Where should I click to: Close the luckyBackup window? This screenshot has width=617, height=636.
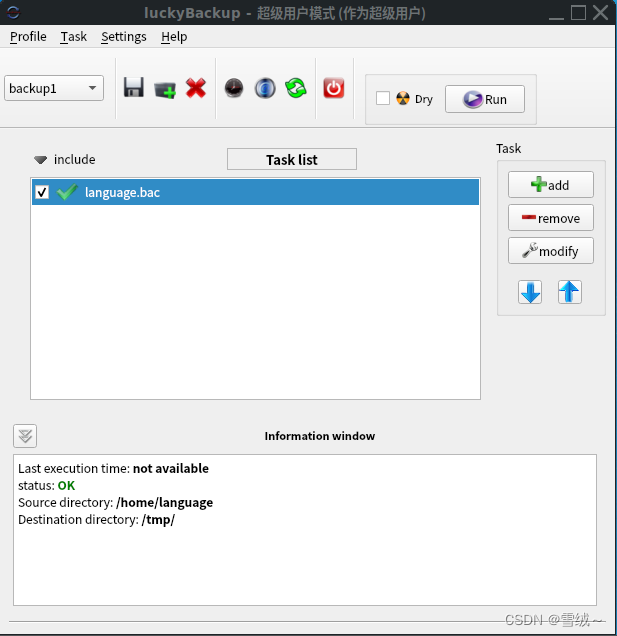tap(600, 12)
